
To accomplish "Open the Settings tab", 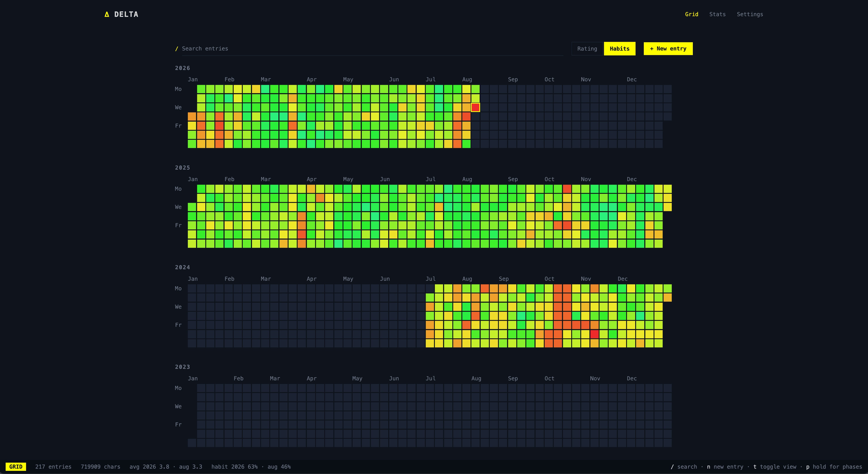I will [750, 14].
